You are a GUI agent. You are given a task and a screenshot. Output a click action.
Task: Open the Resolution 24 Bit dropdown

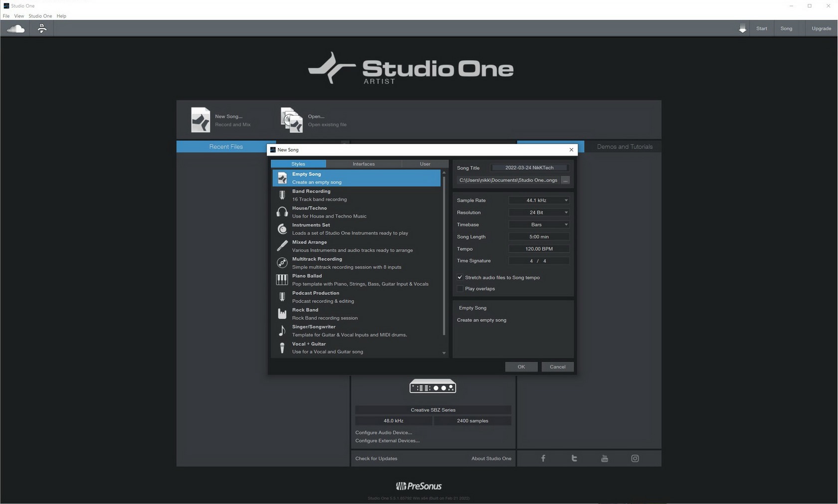pos(539,212)
